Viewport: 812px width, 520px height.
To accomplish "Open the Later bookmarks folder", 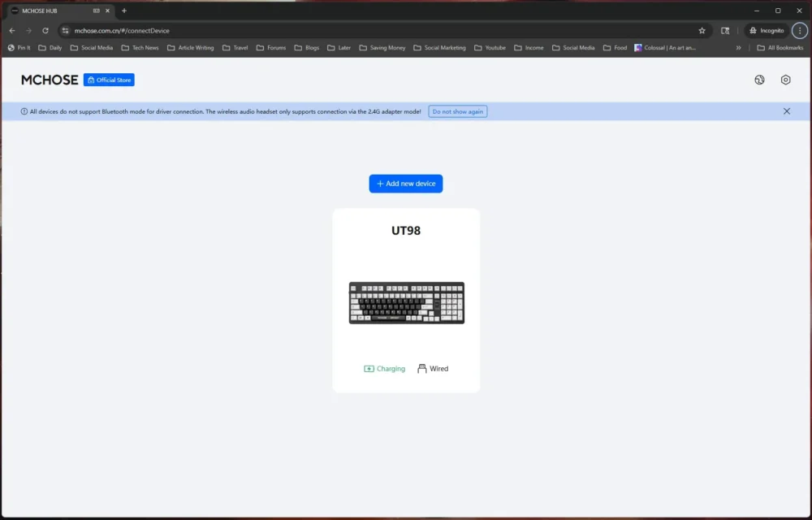I will click(339, 48).
